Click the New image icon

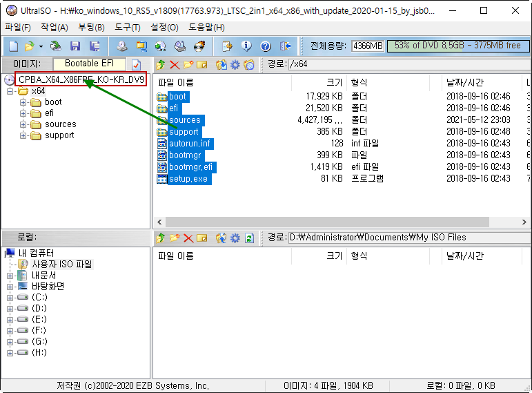click(x=14, y=46)
